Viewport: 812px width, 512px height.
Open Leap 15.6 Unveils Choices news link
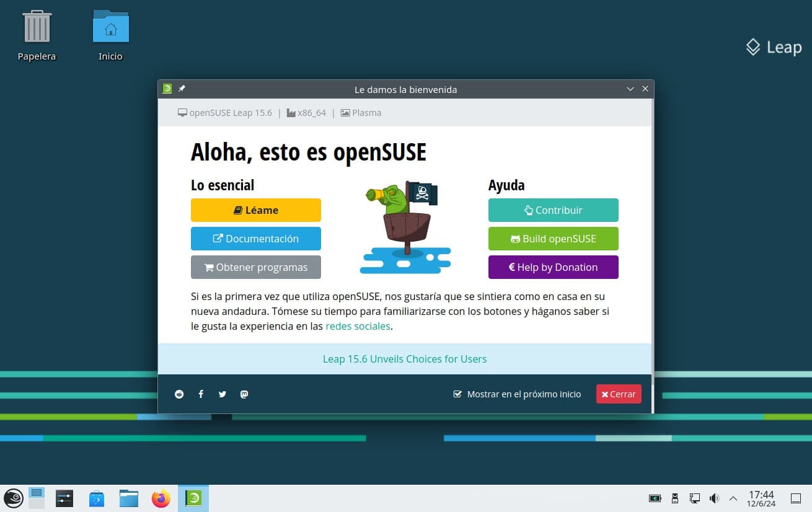(x=405, y=359)
